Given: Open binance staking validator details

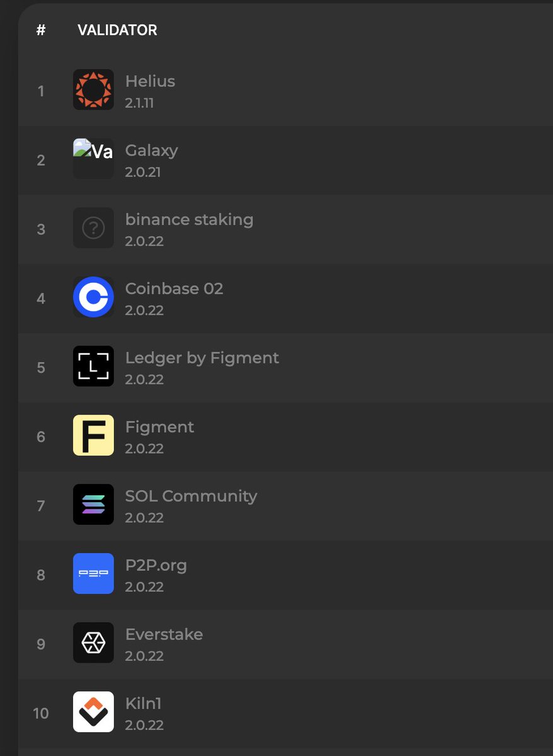Looking at the screenshot, I should (189, 220).
